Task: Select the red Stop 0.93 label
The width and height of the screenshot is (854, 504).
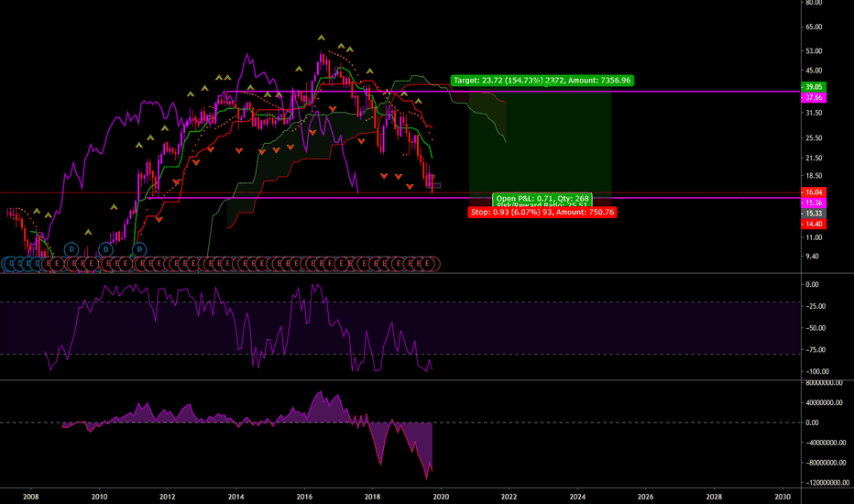Action: tap(542, 212)
